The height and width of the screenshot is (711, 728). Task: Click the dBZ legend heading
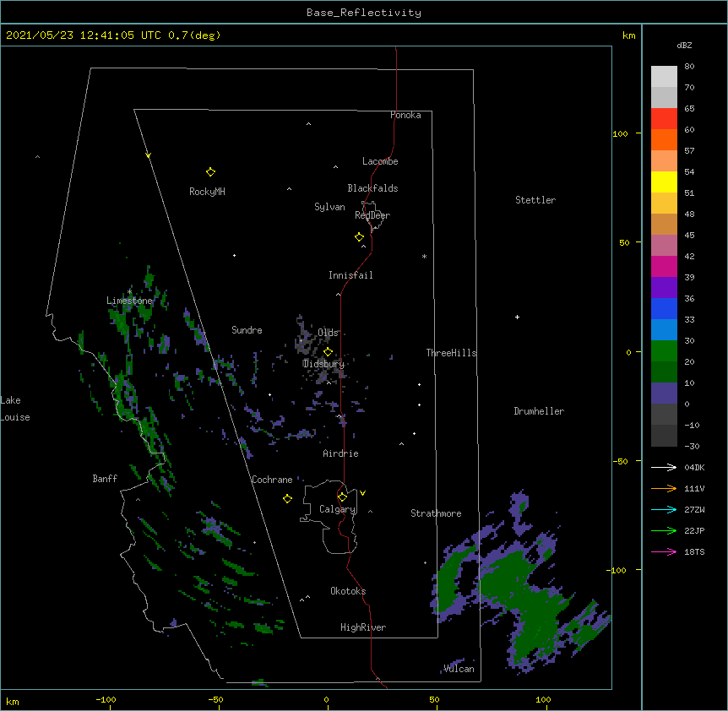684,45
